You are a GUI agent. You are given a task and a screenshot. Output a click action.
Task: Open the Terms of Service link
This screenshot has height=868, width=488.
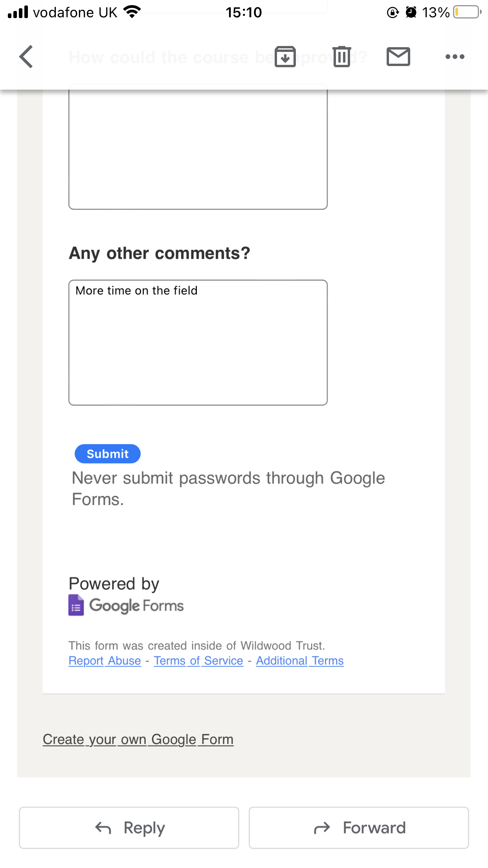[198, 661]
